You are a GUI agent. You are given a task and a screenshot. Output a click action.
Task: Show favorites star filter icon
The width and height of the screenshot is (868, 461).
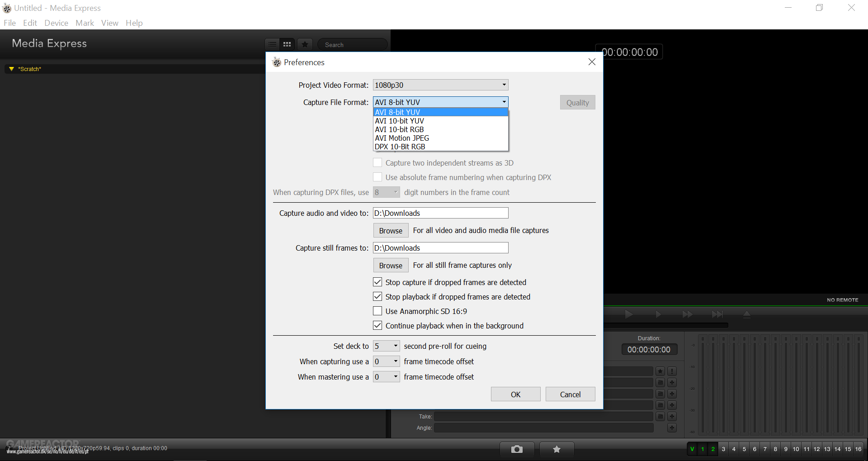point(305,44)
